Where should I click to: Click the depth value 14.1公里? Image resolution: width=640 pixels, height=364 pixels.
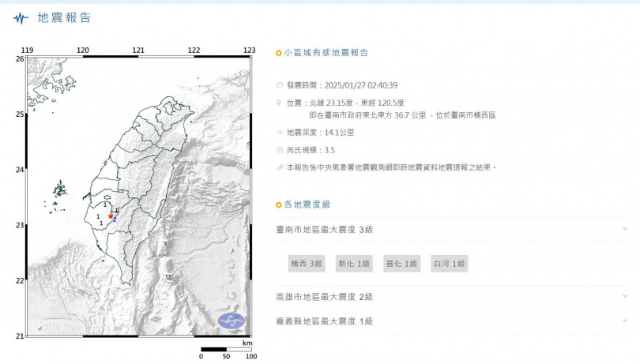coord(339,132)
